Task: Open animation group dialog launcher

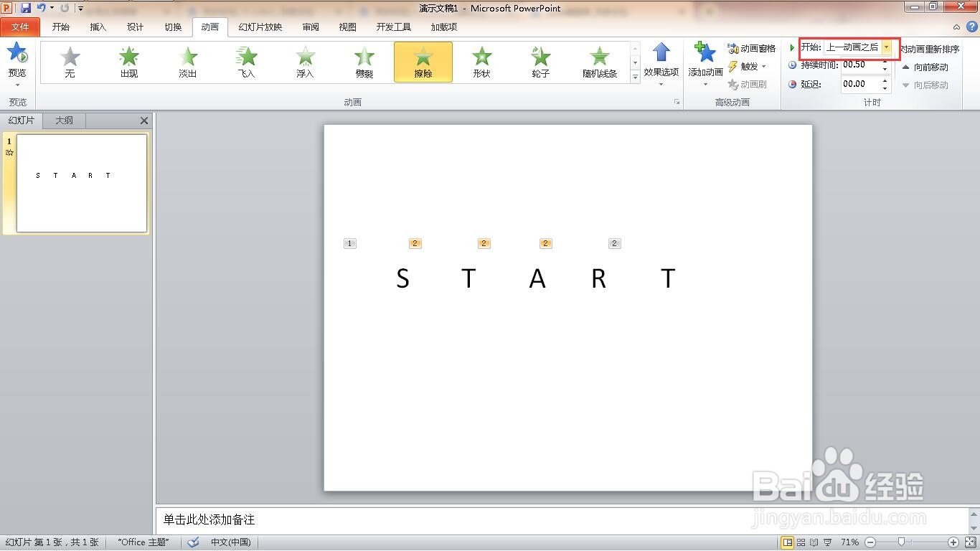Action: 677,103
